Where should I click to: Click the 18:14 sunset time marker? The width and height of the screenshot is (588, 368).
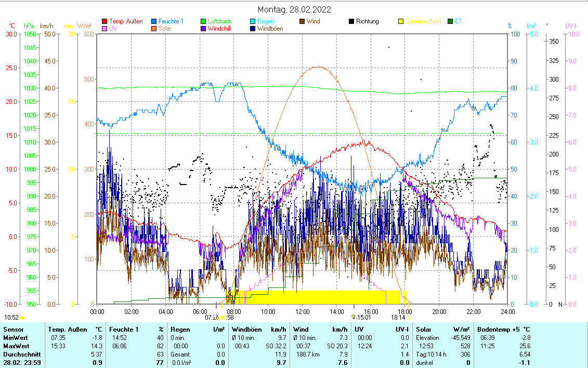click(x=398, y=317)
